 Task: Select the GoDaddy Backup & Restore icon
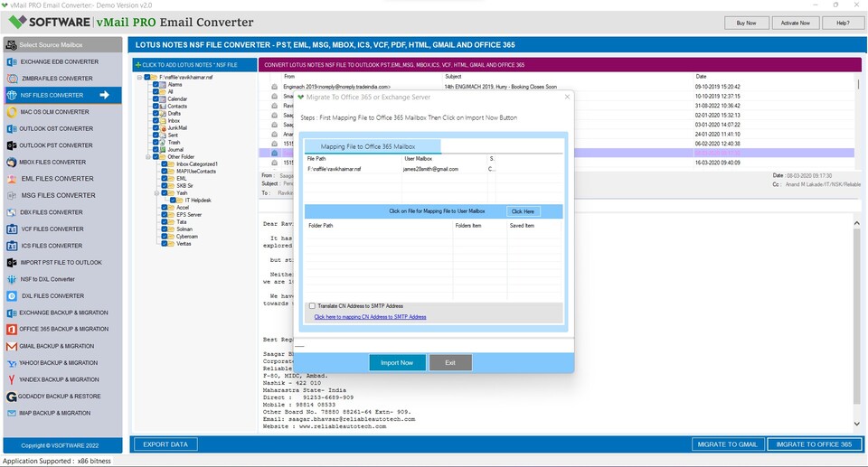coord(12,397)
